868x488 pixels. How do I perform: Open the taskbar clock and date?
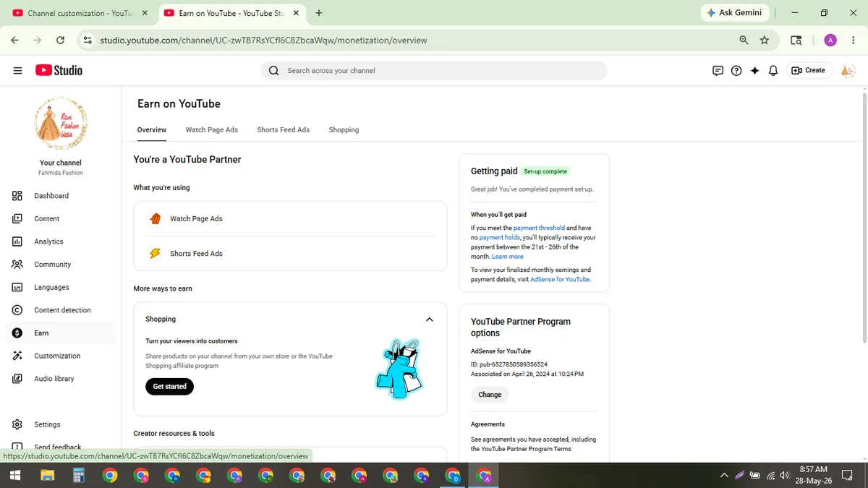coord(813,475)
